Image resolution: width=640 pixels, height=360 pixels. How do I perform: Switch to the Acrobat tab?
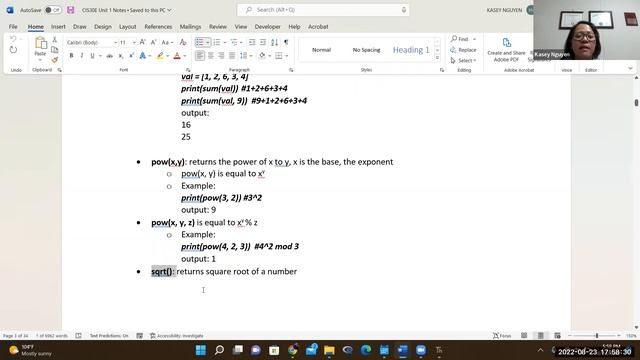[318, 27]
